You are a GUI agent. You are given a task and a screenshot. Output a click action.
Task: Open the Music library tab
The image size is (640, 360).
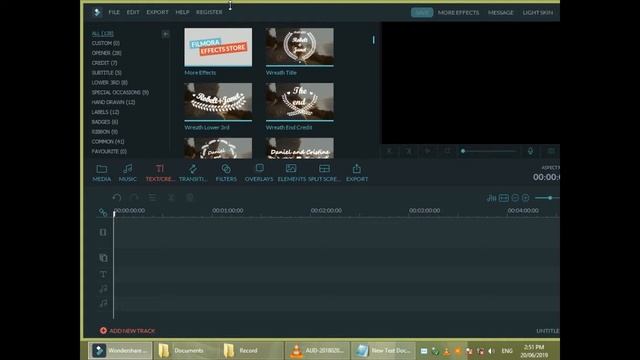click(127, 173)
